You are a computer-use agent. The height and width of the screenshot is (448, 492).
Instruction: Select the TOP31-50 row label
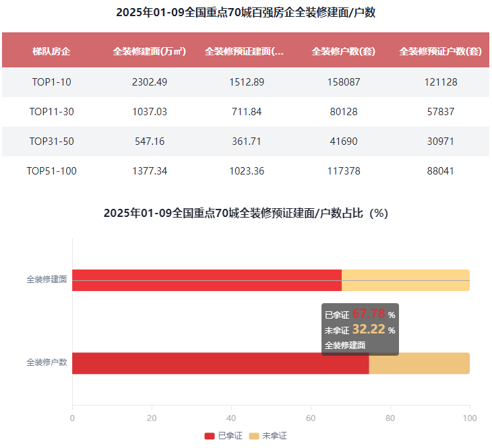click(x=52, y=141)
